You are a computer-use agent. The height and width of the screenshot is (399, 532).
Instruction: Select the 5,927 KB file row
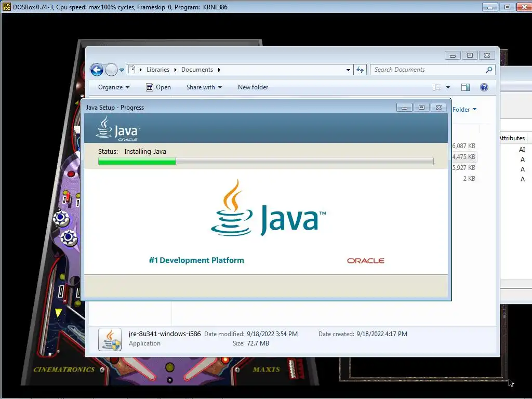pos(464,168)
